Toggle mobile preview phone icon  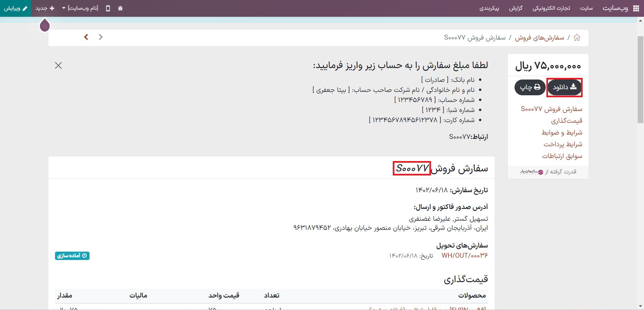(x=108, y=8)
